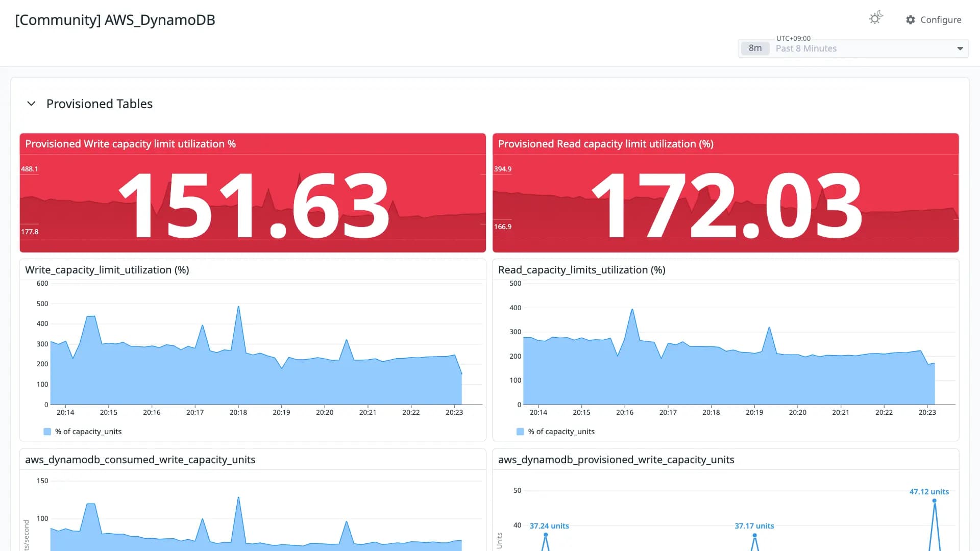Click the aws_dynamodb_consumed_write_capacity_units widget title
This screenshot has height=551, width=980.
140,460
